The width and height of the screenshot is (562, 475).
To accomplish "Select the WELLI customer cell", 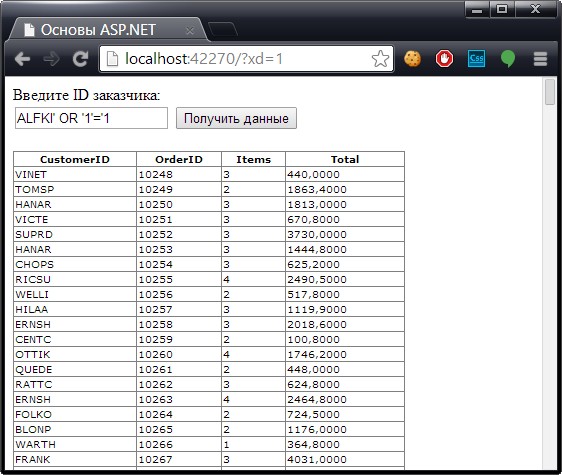I will (75, 294).
